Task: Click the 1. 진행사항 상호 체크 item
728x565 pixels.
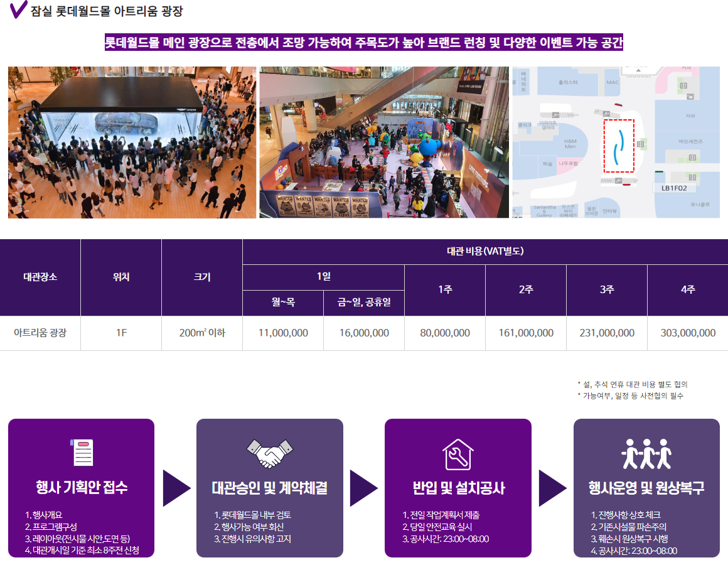Action: 626,515
